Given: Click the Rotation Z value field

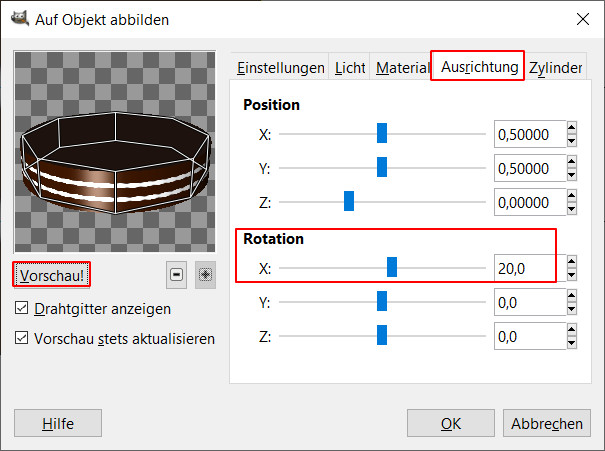Looking at the screenshot, I should tap(530, 336).
